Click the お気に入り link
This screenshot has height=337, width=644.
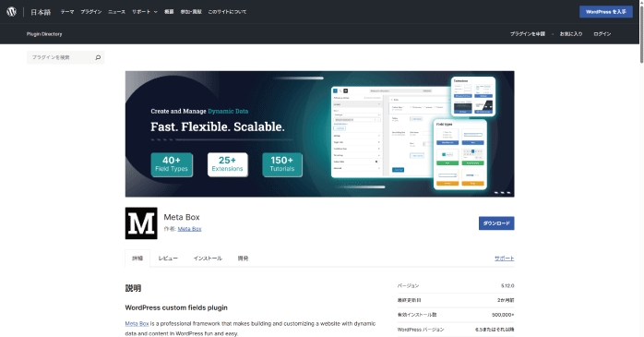[571, 34]
